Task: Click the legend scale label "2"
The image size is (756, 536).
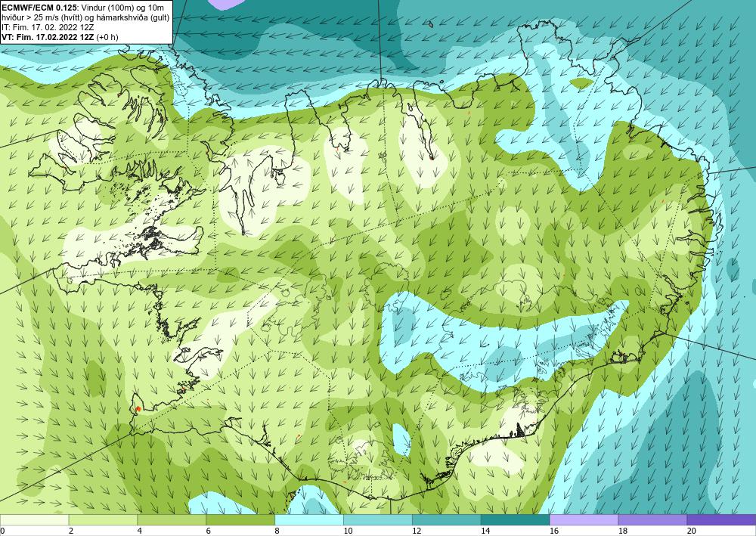Action: tap(71, 531)
